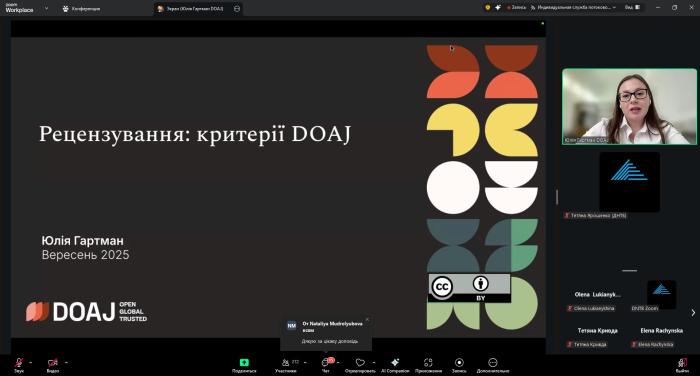Open the Отреагировать reactions heart icon
The height and width of the screenshot is (376, 700).
[x=360, y=362]
